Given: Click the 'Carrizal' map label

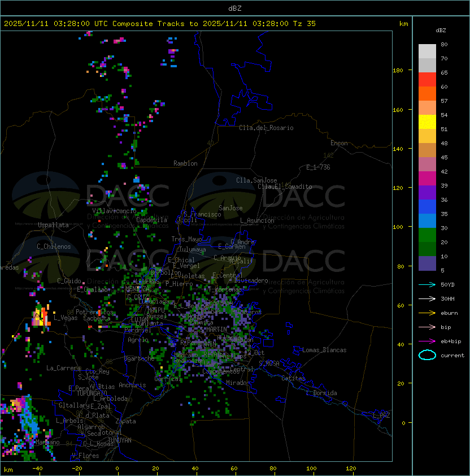Looking at the screenshot, I should tap(168, 379).
